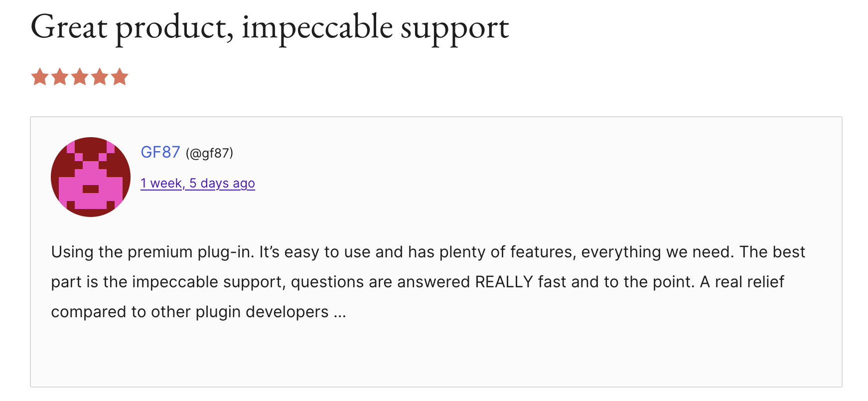Screen dimensions: 868x401
Task: Click the "A real relief" phrase
Action: pos(742,282)
